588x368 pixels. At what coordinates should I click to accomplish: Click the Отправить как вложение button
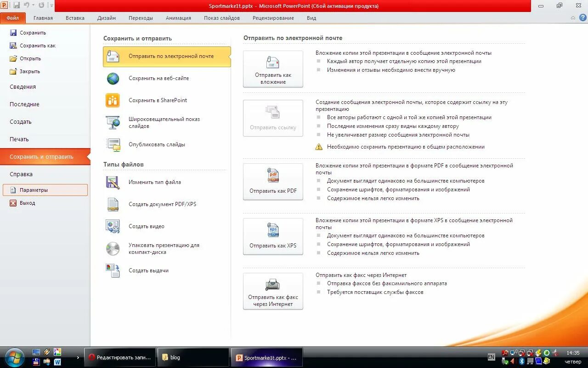(273, 69)
